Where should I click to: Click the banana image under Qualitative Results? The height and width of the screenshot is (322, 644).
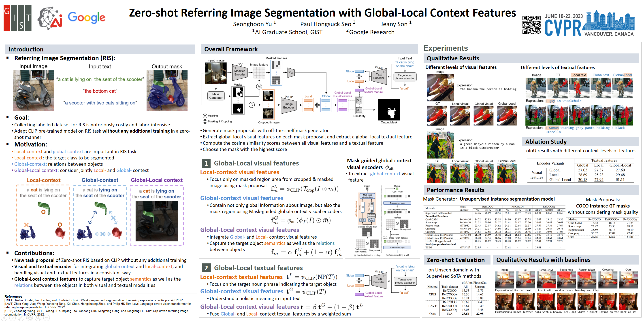click(440, 87)
